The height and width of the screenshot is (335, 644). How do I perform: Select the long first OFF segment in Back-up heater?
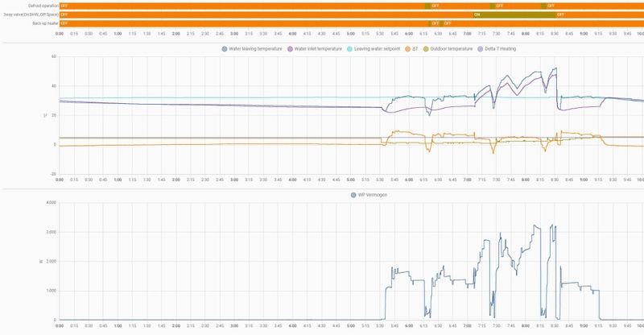tap(244, 23)
